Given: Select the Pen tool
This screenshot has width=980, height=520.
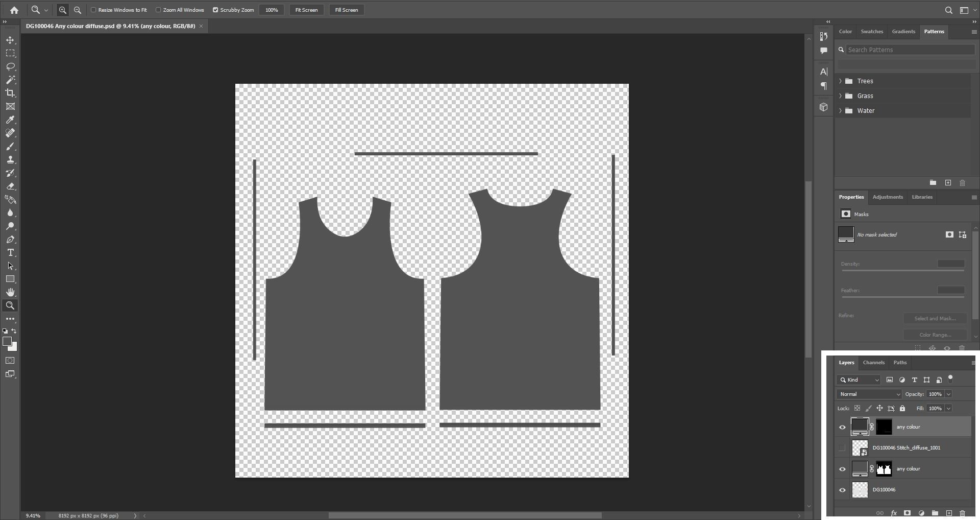Looking at the screenshot, I should pos(10,240).
